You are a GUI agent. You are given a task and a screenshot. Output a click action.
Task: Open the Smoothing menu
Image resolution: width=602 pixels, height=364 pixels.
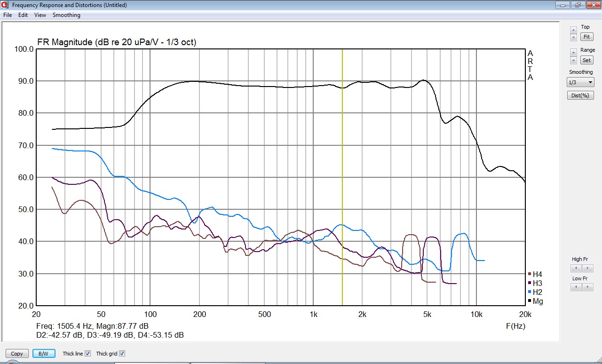[x=66, y=15]
